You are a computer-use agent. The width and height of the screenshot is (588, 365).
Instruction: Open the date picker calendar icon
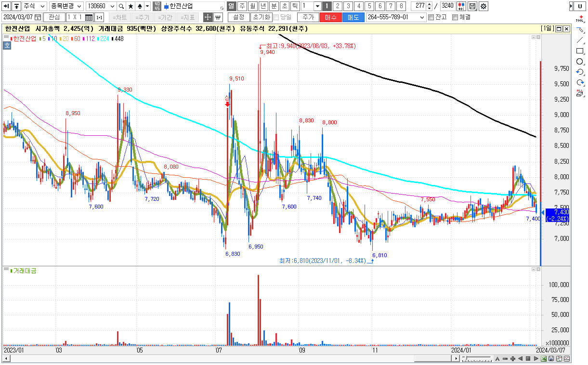(x=38, y=17)
